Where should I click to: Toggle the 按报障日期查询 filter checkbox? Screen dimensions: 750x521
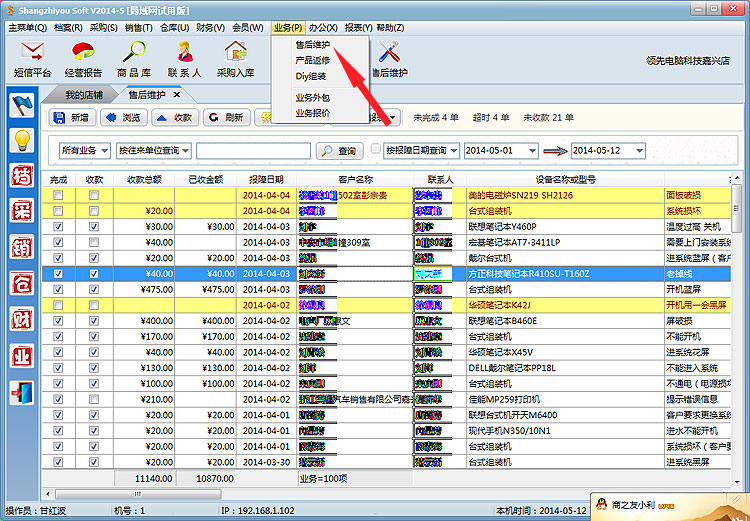point(376,150)
